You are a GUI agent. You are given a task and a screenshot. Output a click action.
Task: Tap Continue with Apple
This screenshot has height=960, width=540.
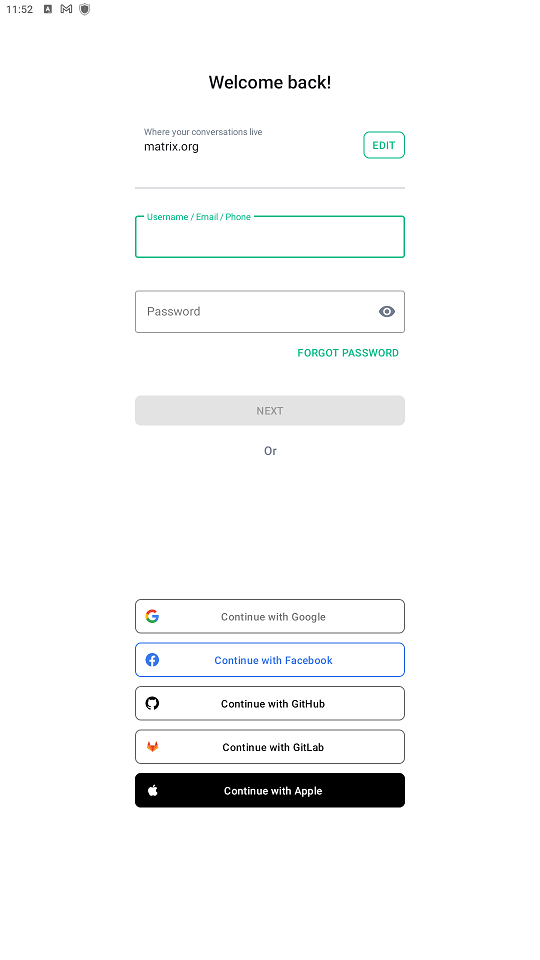click(270, 790)
